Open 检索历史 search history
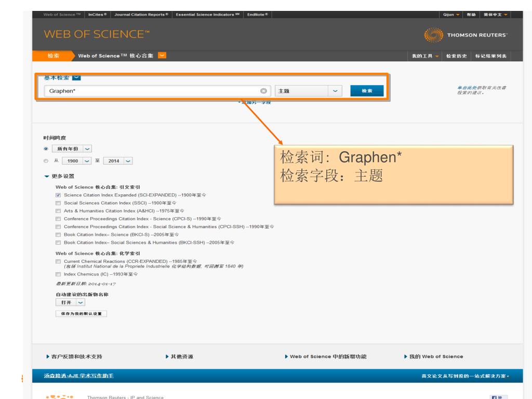This screenshot has height=399, width=532. (x=456, y=56)
